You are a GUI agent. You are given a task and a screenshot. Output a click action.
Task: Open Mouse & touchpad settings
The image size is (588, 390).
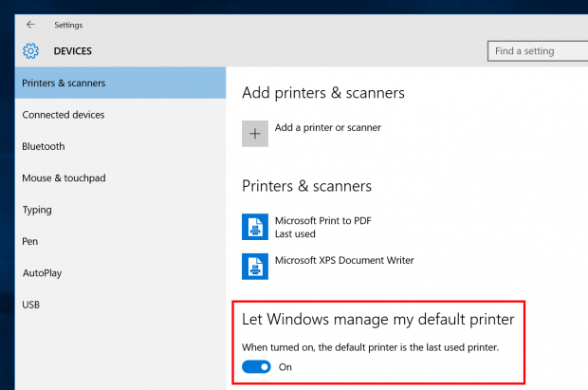click(120, 178)
